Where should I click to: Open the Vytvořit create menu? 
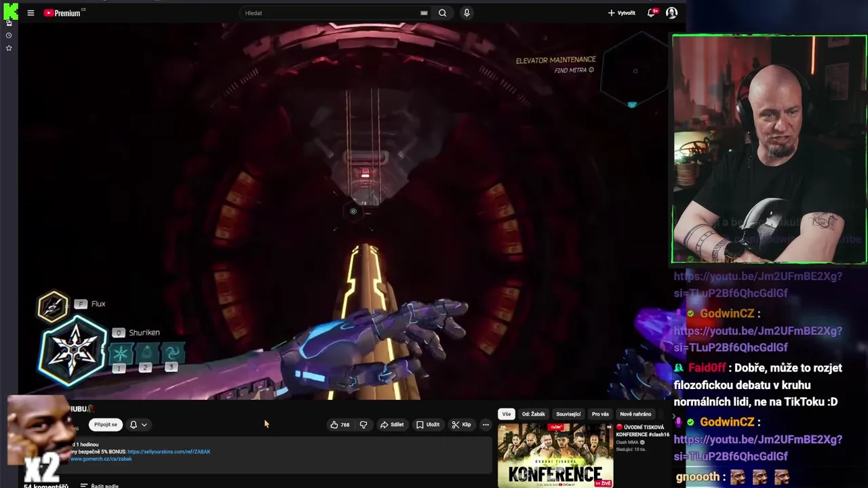pos(621,13)
